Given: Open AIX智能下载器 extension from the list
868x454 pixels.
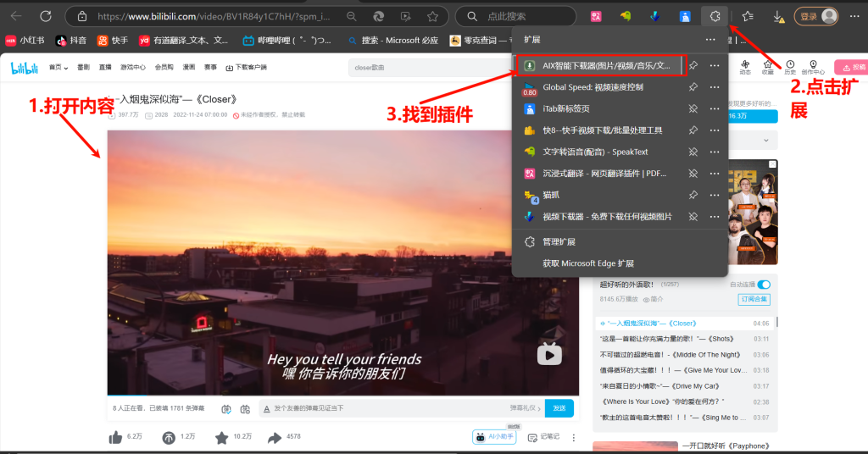Looking at the screenshot, I should [x=606, y=65].
